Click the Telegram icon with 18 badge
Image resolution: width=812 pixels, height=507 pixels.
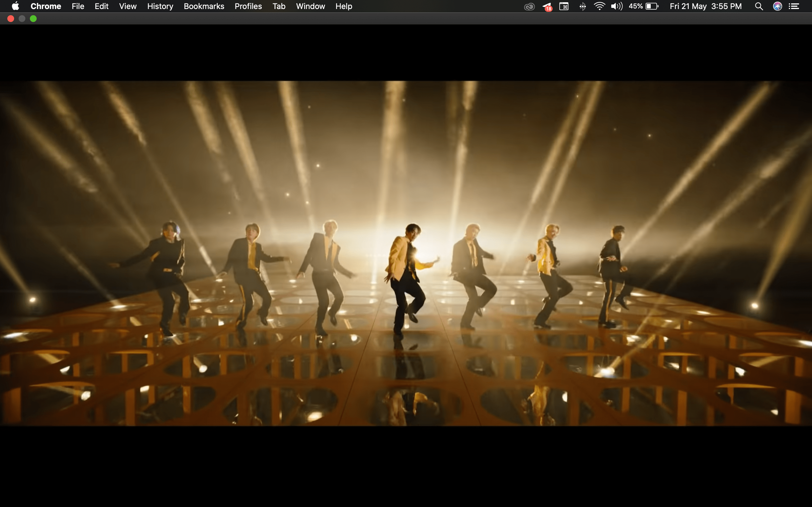pos(547,6)
